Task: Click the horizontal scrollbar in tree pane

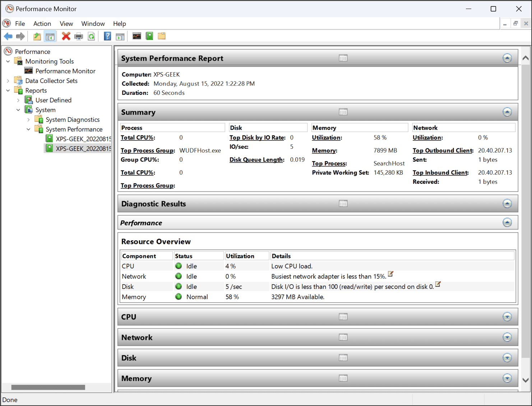Action: (48, 387)
